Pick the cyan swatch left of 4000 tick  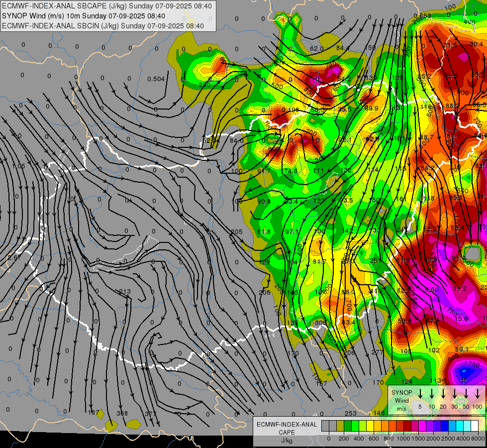click(x=460, y=426)
